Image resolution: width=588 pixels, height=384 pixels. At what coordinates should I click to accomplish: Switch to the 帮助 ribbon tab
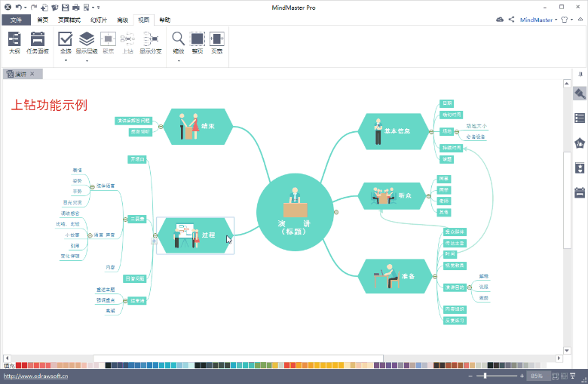coord(165,20)
